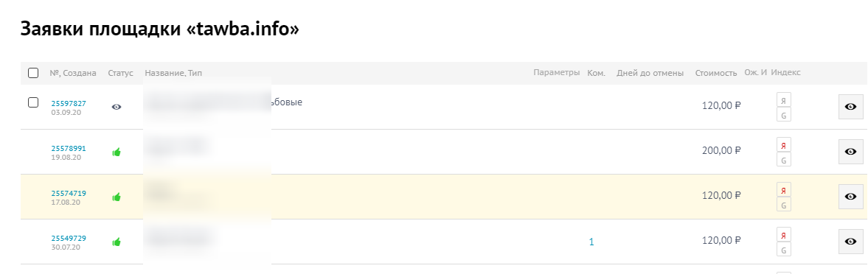Click eye button for order 25597827

851,107
